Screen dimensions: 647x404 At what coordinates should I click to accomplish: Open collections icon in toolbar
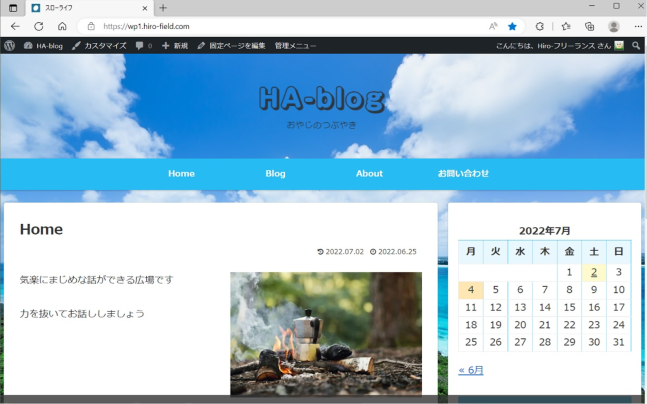[590, 26]
